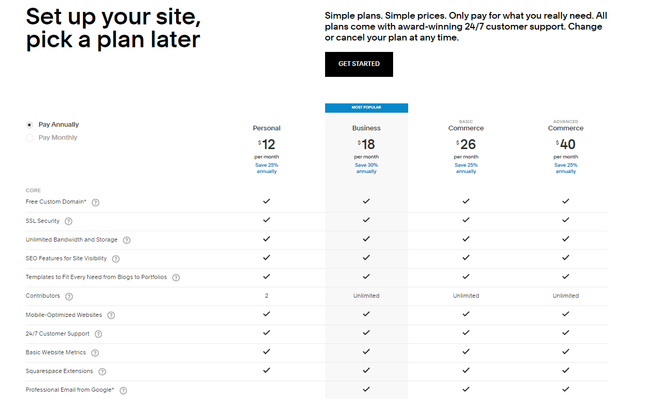The height and width of the screenshot is (399, 645).
Task: Open help icon for Templates to Fit Every Need
Action: tap(176, 278)
